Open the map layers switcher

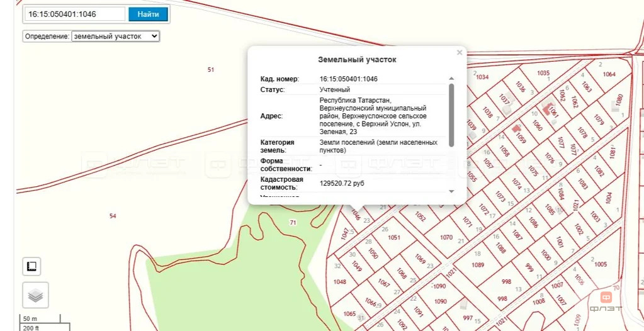36,295
